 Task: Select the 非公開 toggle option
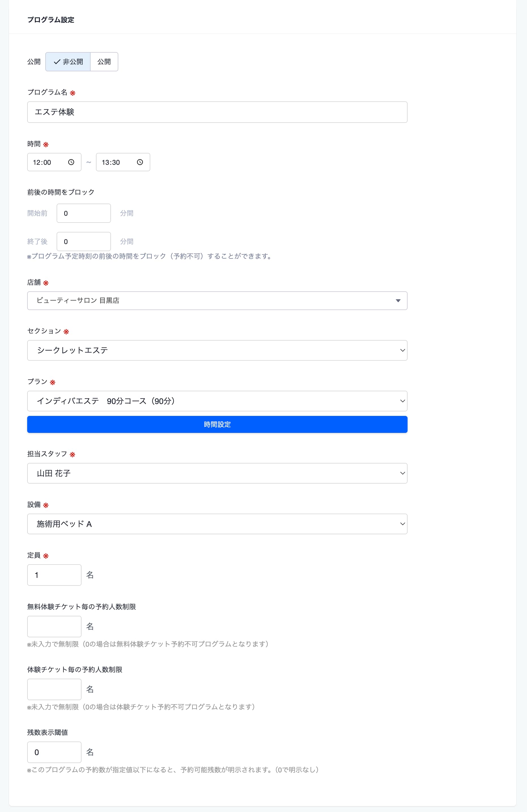click(x=68, y=62)
